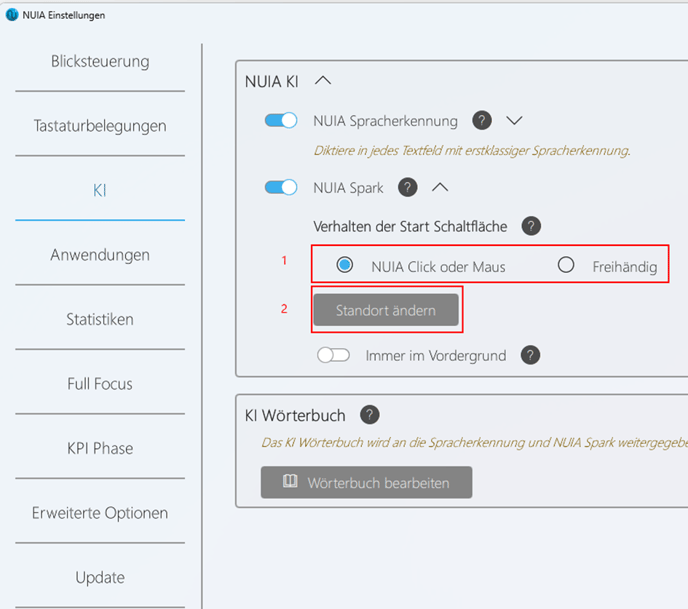Image resolution: width=688 pixels, height=609 pixels.
Task: Expand NUIA Spracherkennung options chevron
Action: [x=514, y=120]
